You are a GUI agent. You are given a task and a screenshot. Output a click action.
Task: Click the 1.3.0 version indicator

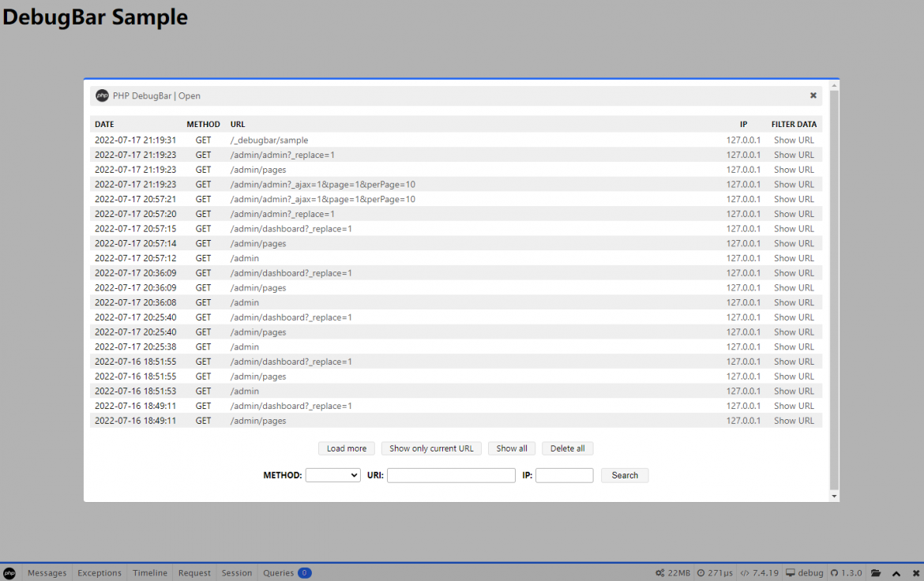[x=847, y=573]
